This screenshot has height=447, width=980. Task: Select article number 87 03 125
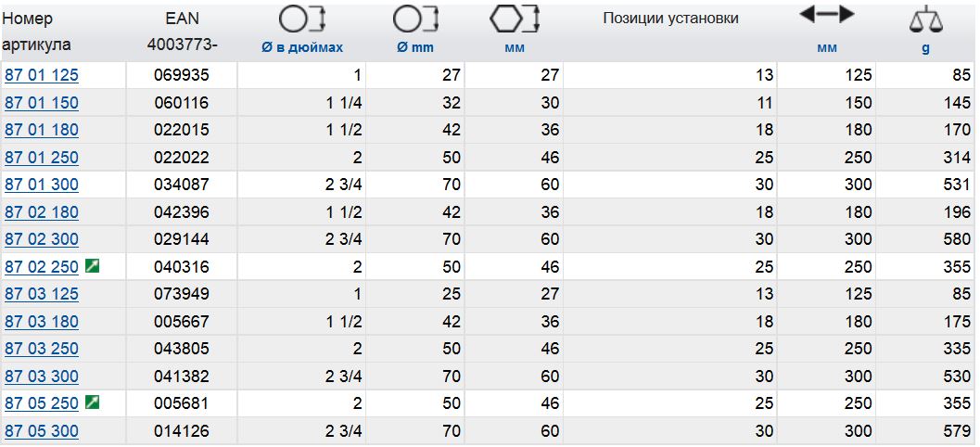pyautogui.click(x=42, y=294)
